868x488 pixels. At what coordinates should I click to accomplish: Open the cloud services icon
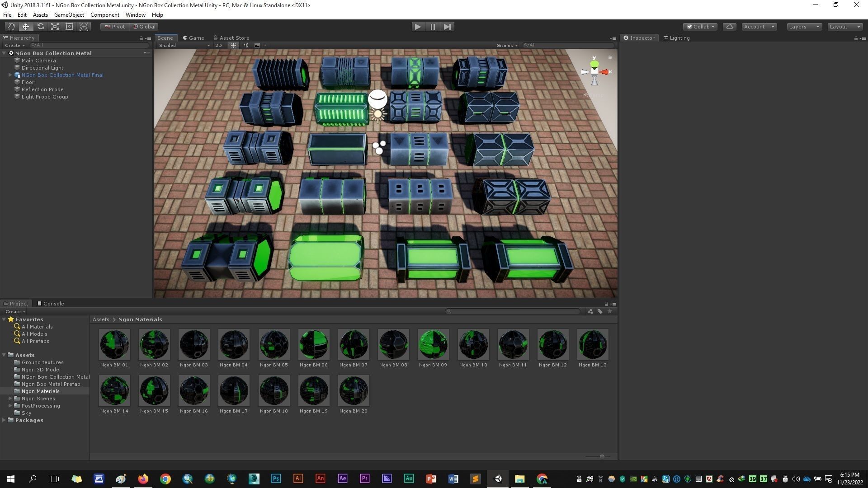(729, 27)
